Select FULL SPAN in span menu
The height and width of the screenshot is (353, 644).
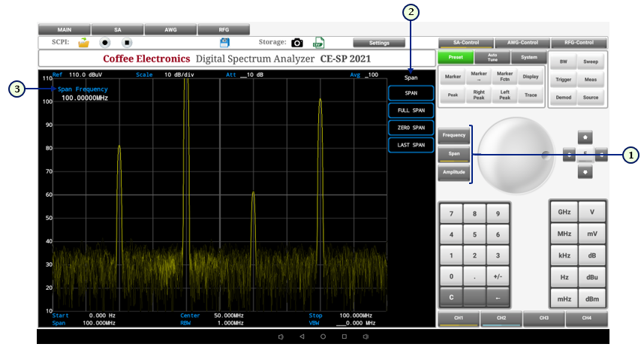pyautogui.click(x=411, y=110)
